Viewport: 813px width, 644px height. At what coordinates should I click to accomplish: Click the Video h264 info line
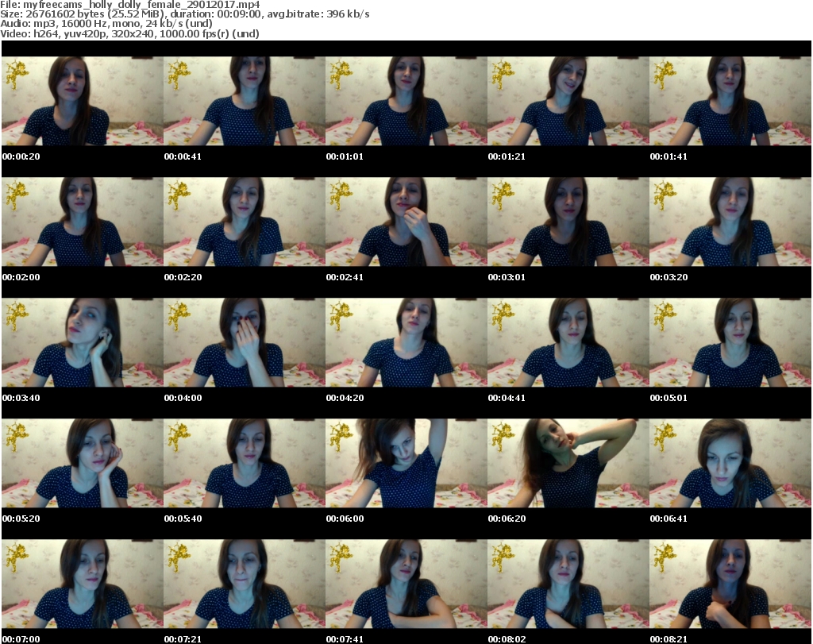point(129,33)
